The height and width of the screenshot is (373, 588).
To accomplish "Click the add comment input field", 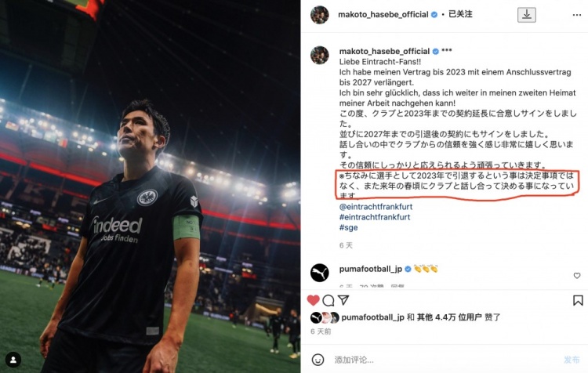I will point(446,360).
